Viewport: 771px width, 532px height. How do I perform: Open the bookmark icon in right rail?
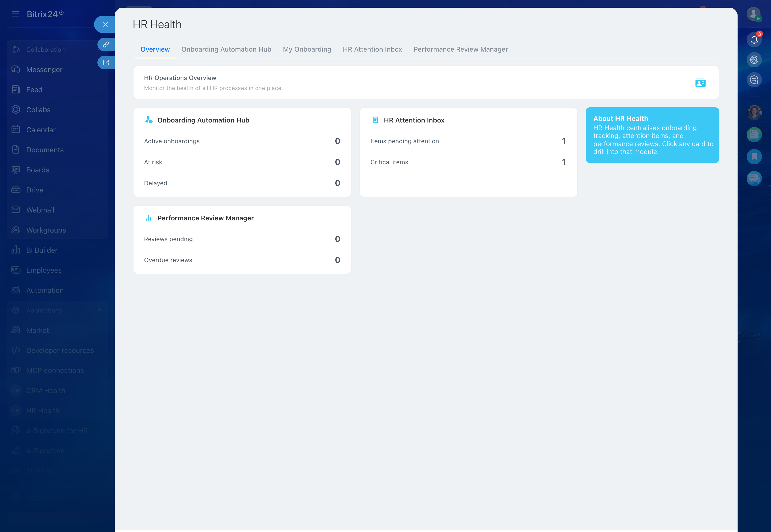click(754, 157)
